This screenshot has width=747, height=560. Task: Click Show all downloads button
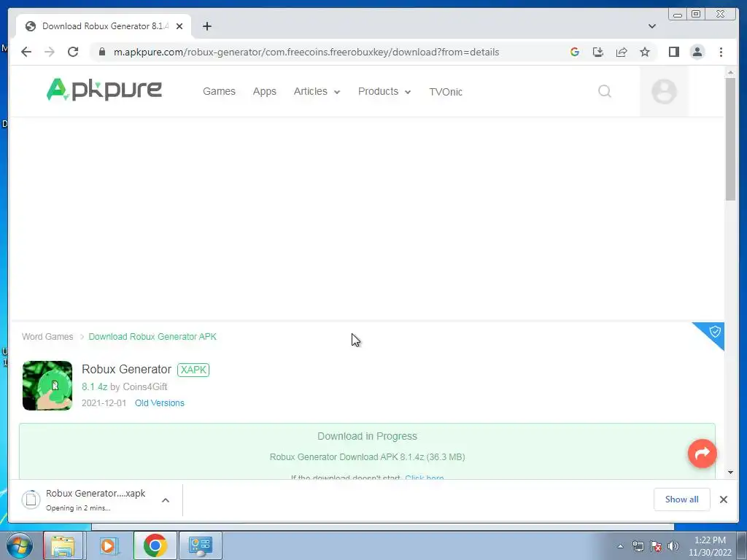coord(682,499)
